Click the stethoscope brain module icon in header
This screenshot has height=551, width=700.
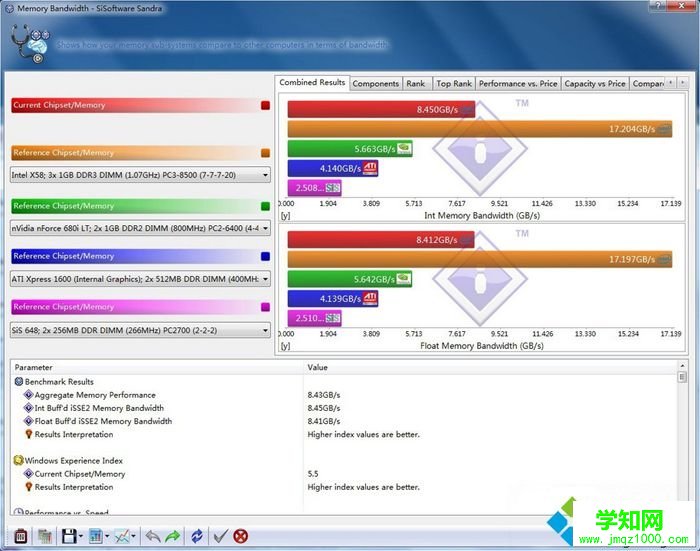(x=30, y=44)
